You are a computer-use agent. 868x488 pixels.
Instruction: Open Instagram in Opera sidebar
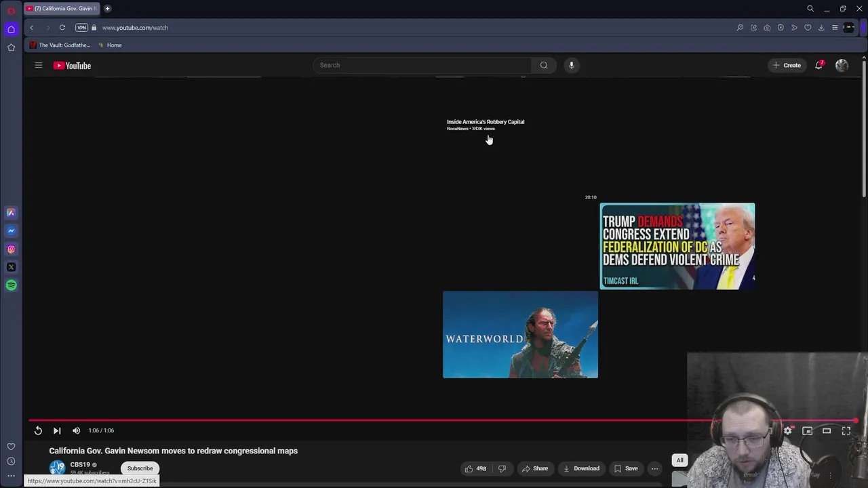[x=11, y=249]
